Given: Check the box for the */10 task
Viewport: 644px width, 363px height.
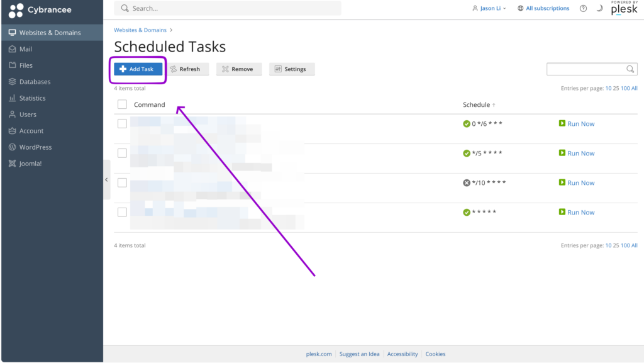Looking at the screenshot, I should 122,182.
